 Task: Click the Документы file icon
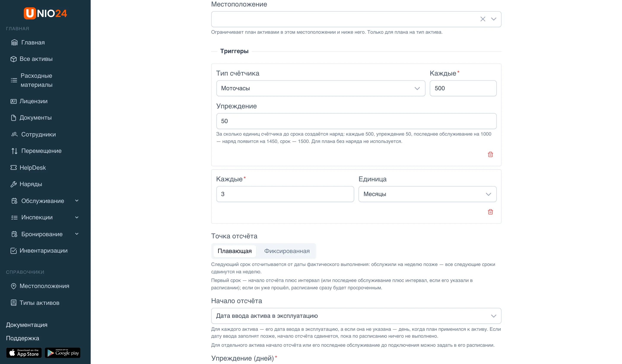[14, 118]
